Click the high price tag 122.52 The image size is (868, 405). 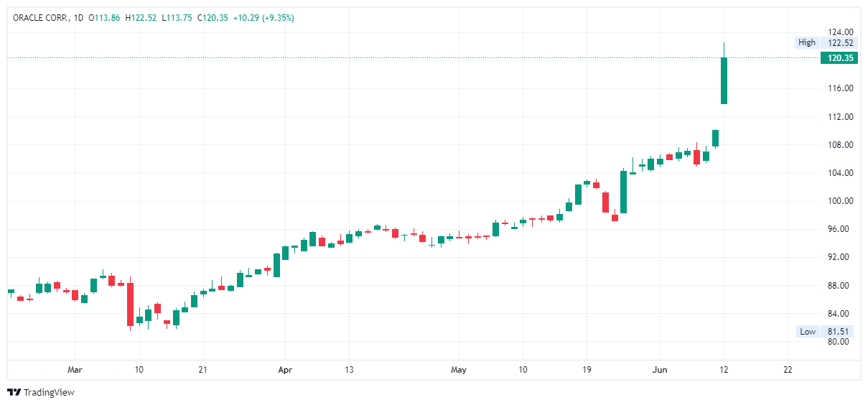tap(839, 42)
